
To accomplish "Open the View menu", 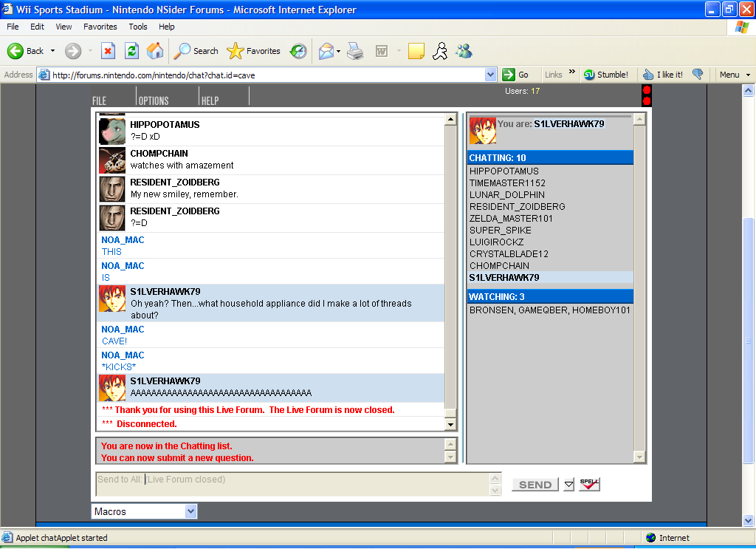I will (63, 27).
